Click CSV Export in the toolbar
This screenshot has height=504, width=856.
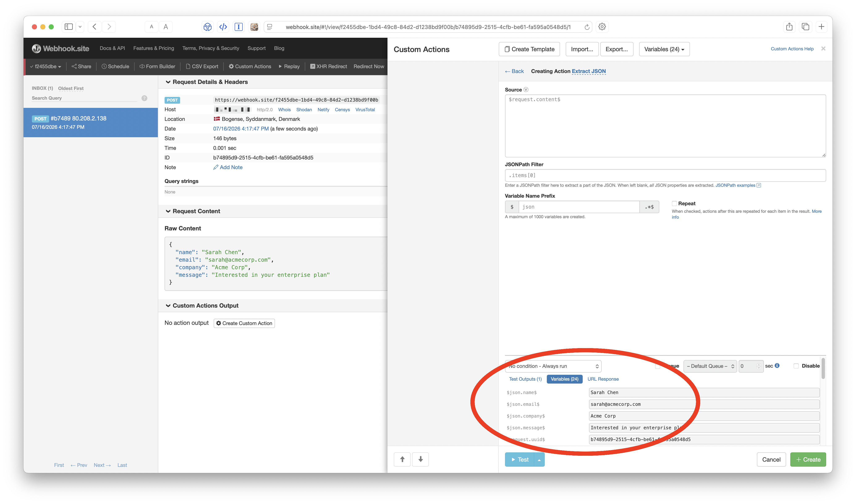point(202,67)
